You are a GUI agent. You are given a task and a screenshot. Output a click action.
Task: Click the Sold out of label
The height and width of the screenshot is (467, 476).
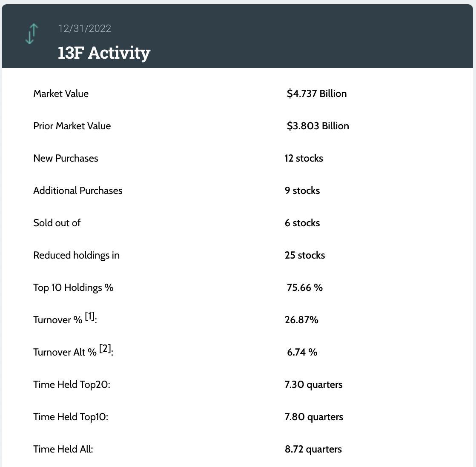(57, 223)
